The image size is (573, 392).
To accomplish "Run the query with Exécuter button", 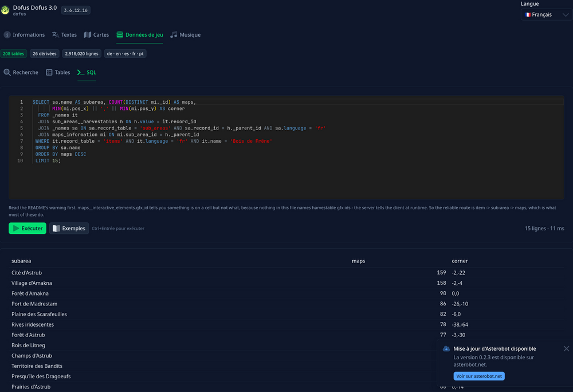I will (28, 228).
